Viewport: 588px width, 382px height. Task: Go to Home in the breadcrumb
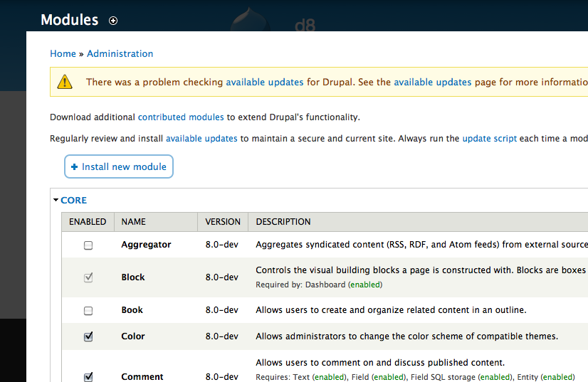(63, 53)
